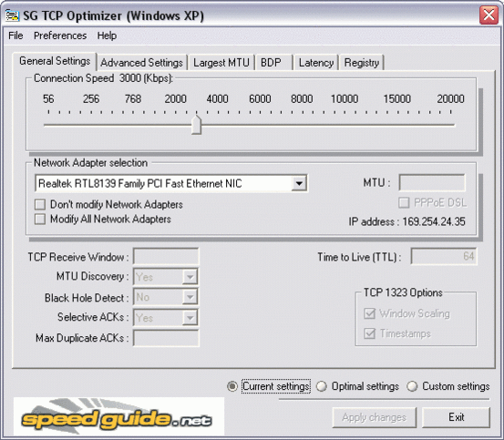
Task: Click the Exit button
Action: [x=456, y=417]
